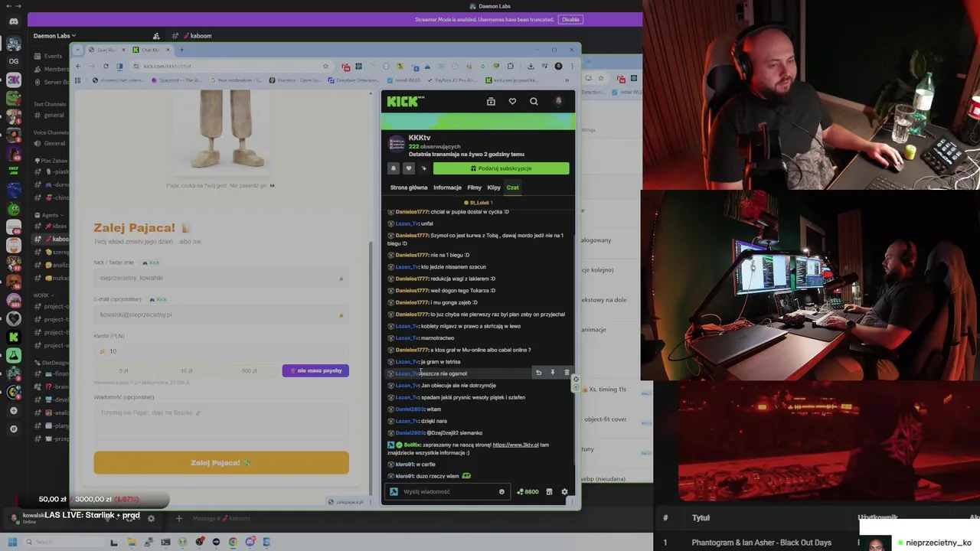Switch to Strona główna tab
Viewport: 980px width, 551px height.
click(409, 187)
